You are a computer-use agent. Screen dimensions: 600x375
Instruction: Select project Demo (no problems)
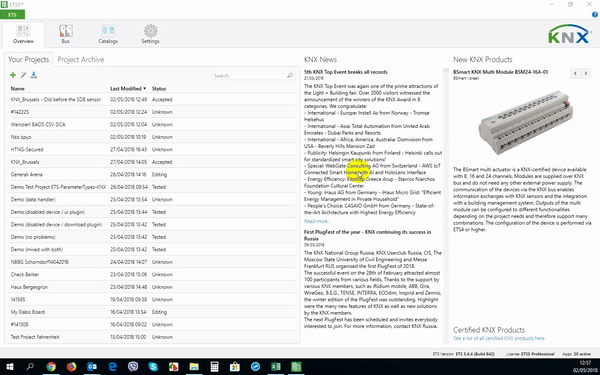152,237
